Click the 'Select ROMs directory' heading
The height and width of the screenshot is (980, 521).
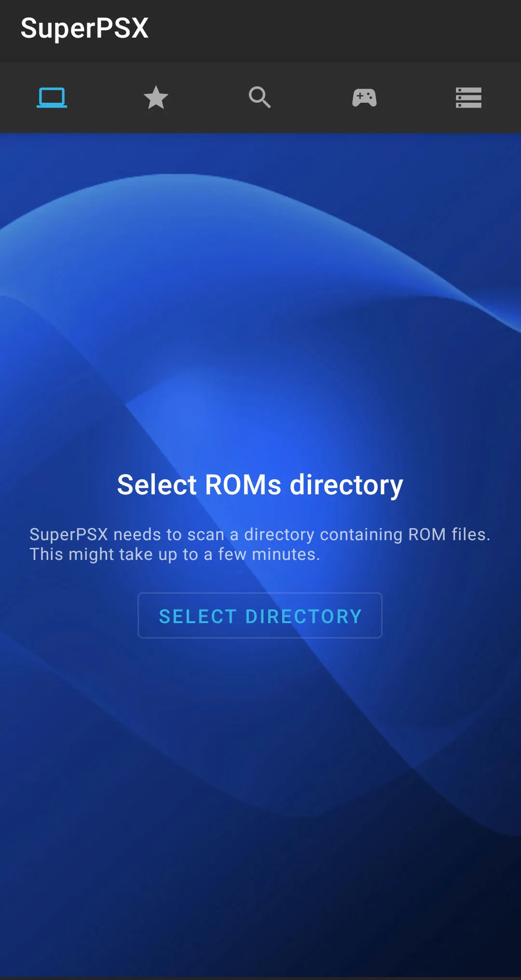tap(260, 485)
